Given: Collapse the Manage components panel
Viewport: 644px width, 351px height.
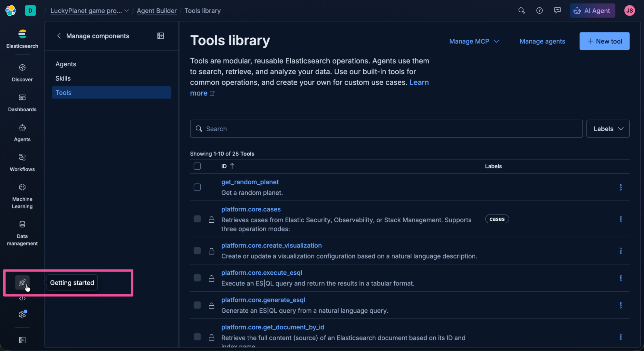Looking at the screenshot, I should pos(160,36).
